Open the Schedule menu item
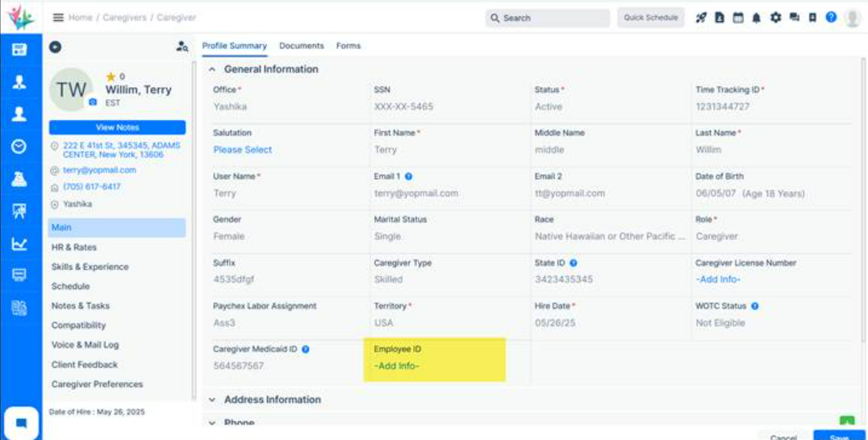The image size is (868, 440). (70, 286)
